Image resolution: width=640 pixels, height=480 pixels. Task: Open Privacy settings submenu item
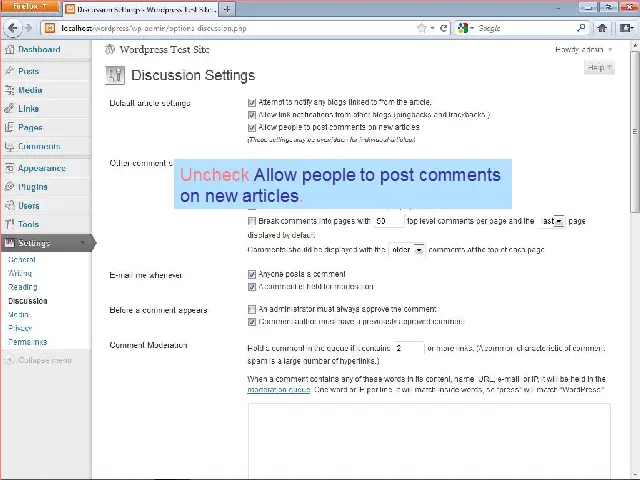pyautogui.click(x=20, y=328)
